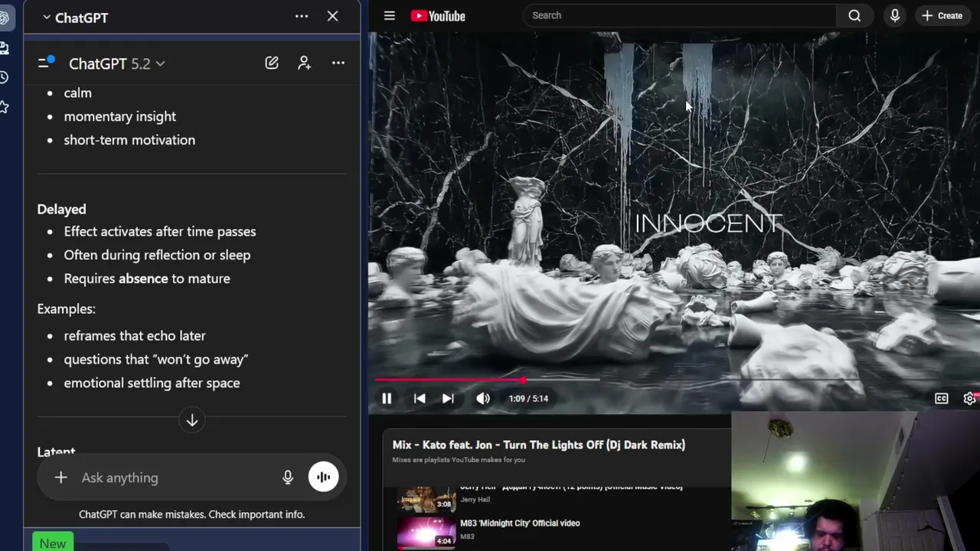The width and height of the screenshot is (980, 551).
Task: Click the YouTube Create button
Action: pos(942,15)
